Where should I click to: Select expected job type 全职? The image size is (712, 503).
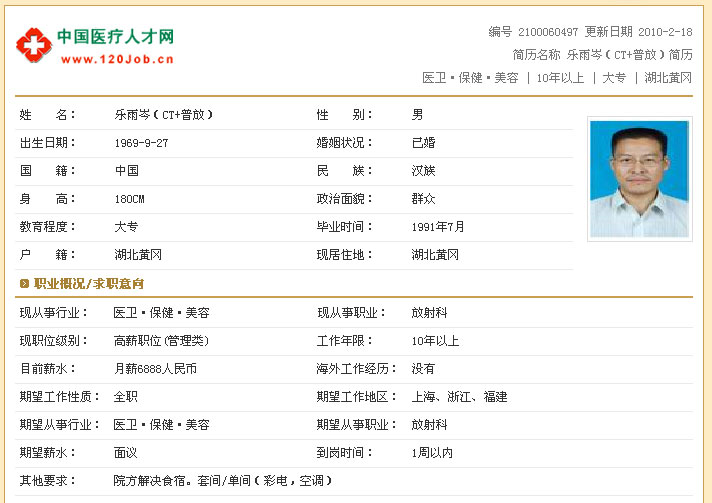click(126, 397)
